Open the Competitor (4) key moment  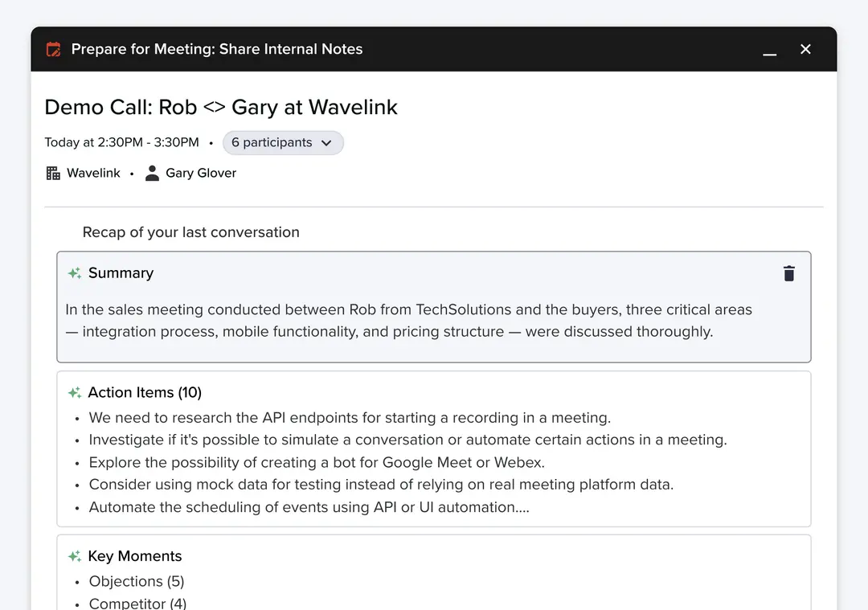click(x=137, y=604)
